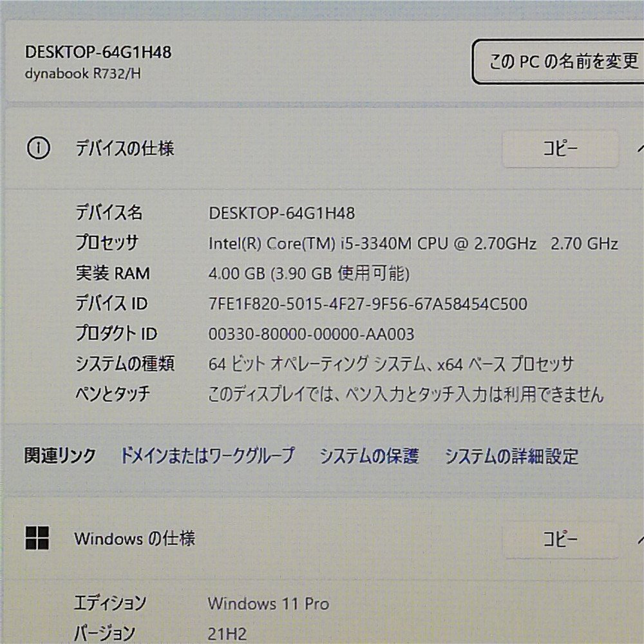Image resolution: width=644 pixels, height=644 pixels.
Task: Open the システムの保護 link
Action: pyautogui.click(x=369, y=456)
